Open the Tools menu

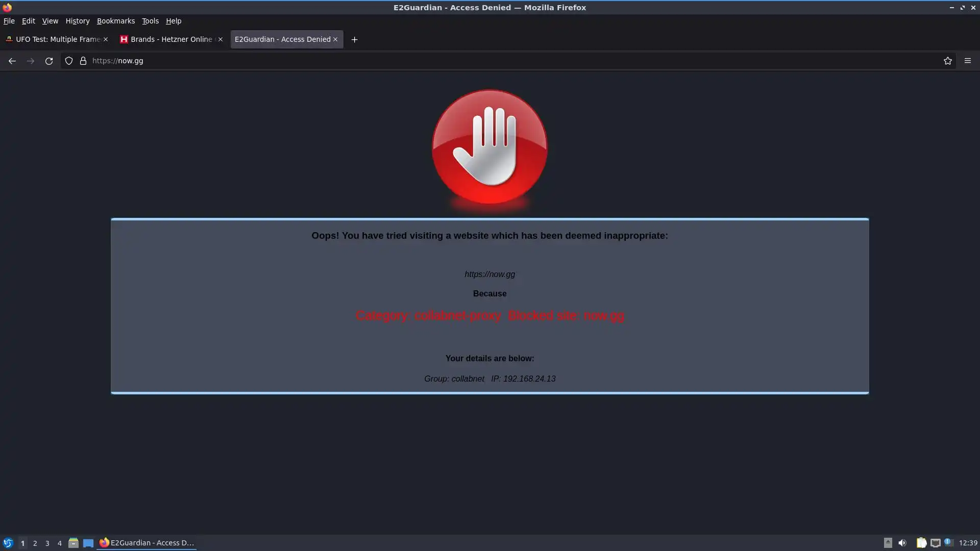tap(150, 21)
